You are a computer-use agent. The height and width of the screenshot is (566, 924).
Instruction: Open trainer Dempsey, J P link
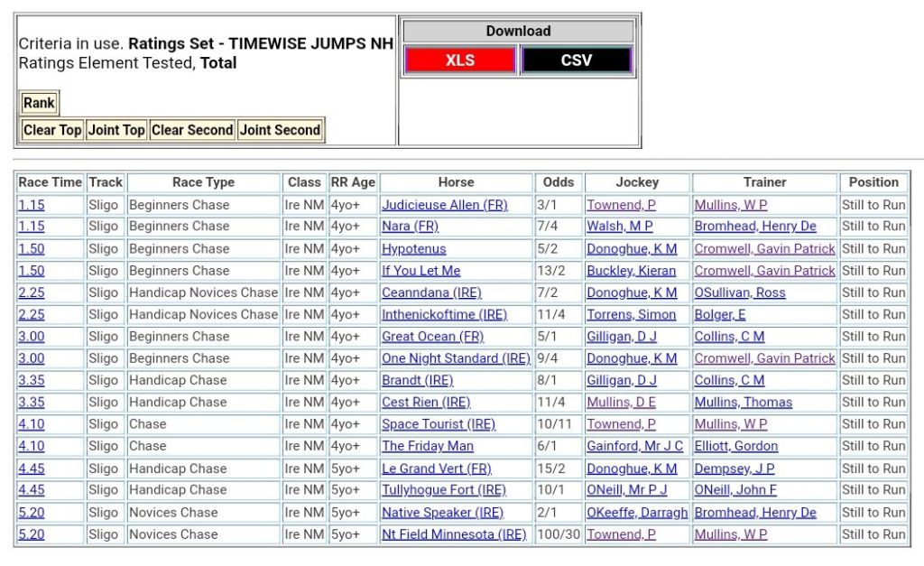pos(734,469)
